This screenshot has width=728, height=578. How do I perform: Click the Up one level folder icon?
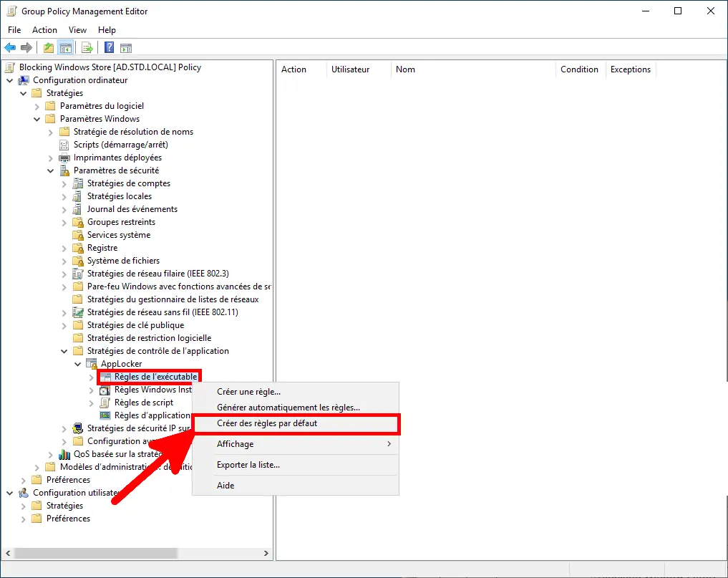point(48,47)
